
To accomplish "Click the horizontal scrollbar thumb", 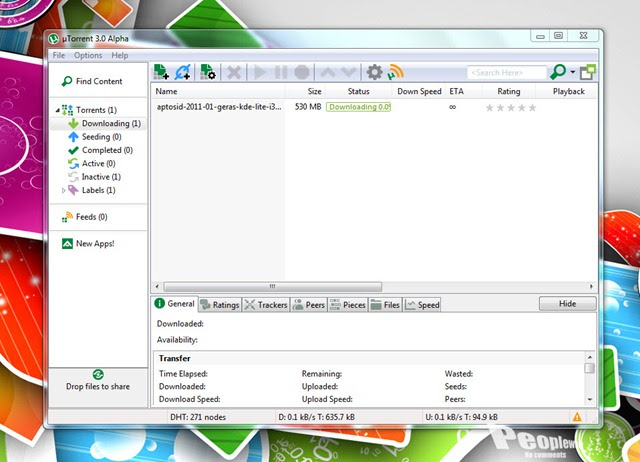I will point(273,287).
